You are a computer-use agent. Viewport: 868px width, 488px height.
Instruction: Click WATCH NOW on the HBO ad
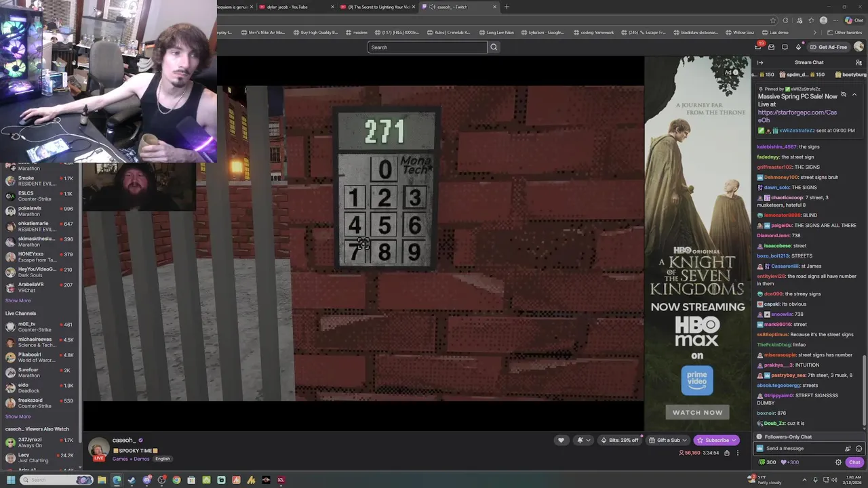click(x=697, y=412)
